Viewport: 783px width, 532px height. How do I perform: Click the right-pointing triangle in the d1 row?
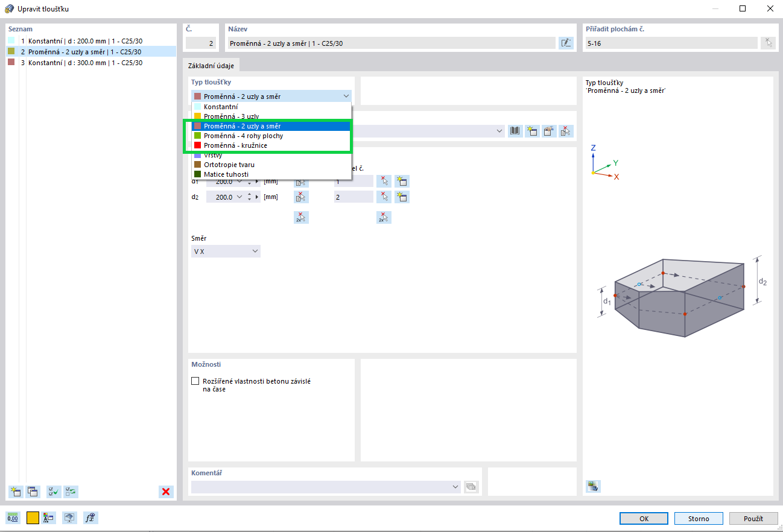[258, 181]
